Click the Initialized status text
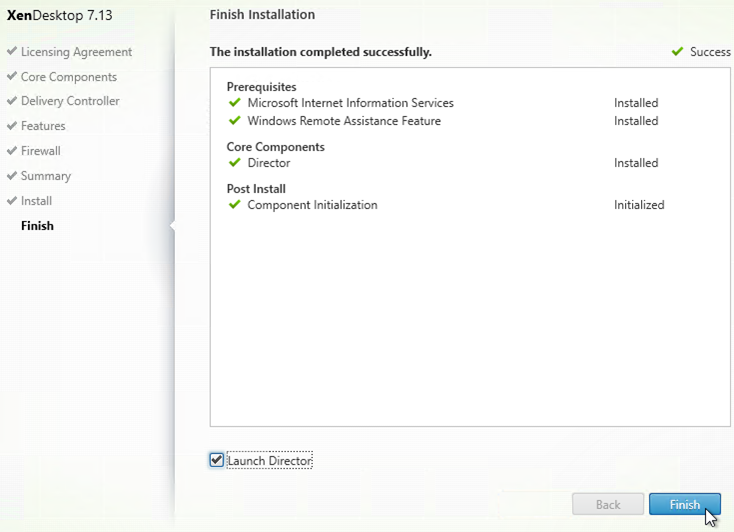Viewport: 734px width, 532px height. [x=639, y=205]
